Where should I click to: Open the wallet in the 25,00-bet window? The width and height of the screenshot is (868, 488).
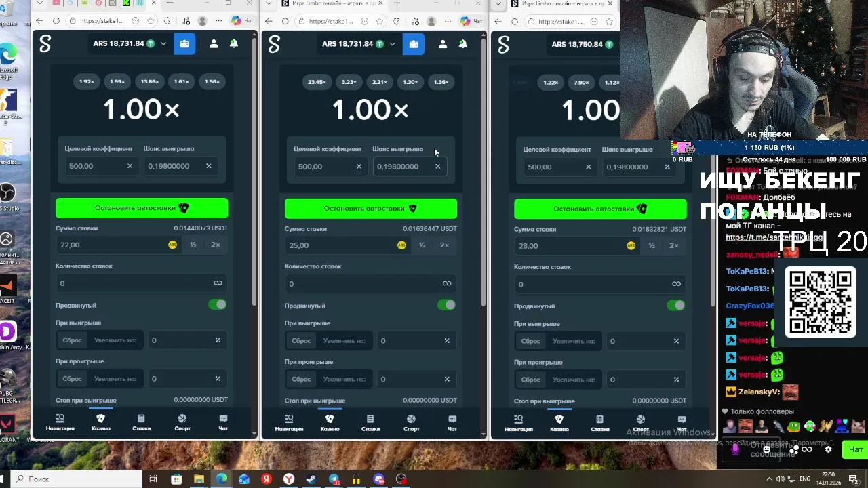coord(414,44)
